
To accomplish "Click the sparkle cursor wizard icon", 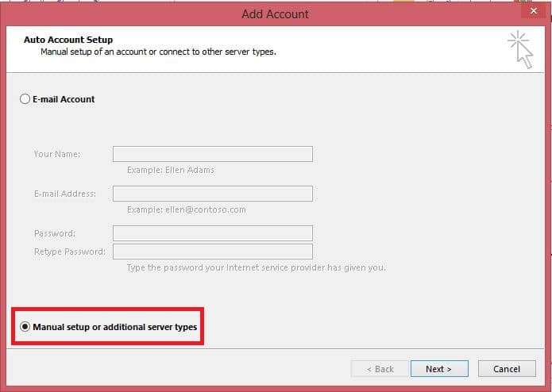I will (520, 48).
